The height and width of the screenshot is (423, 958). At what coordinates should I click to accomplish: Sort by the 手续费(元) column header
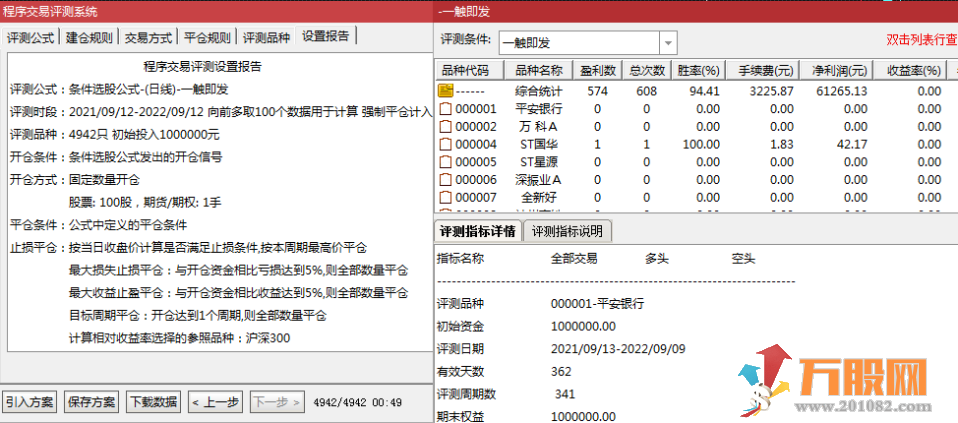(x=762, y=70)
